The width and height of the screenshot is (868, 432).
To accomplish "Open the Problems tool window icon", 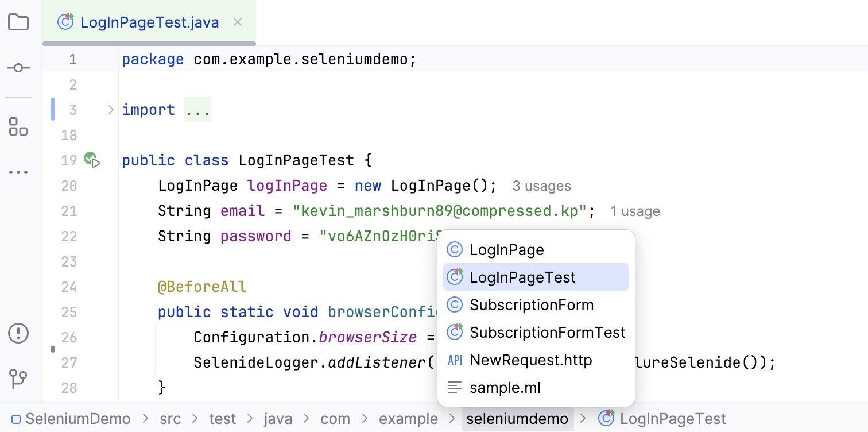I will point(18,333).
